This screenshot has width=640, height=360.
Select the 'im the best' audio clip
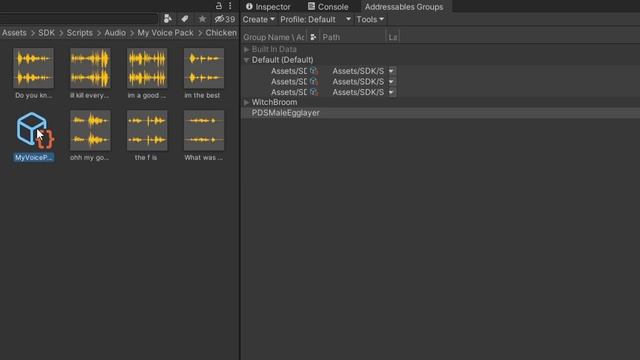[x=203, y=73]
